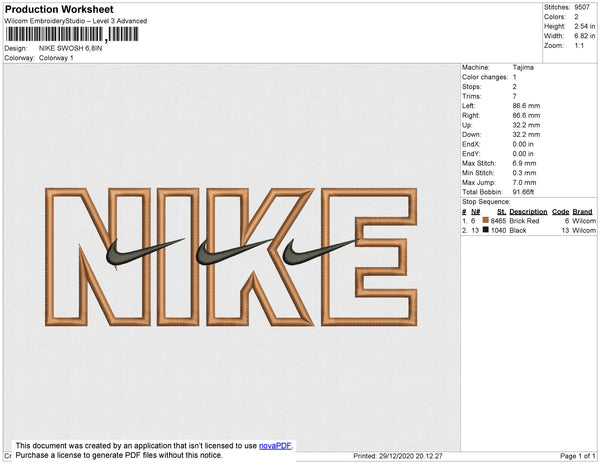Click the total bobbin value 91.66ft
The image size is (600, 464).
pyautogui.click(x=523, y=192)
